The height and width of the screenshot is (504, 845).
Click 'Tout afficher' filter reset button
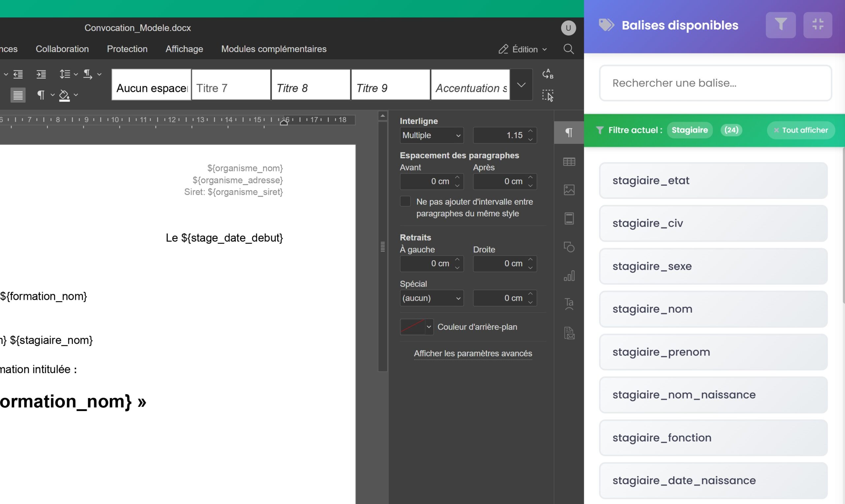tap(800, 130)
